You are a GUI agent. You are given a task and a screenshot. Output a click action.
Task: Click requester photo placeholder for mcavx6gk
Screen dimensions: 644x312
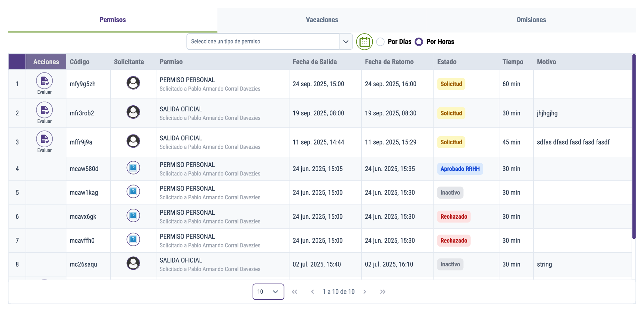coord(133,216)
